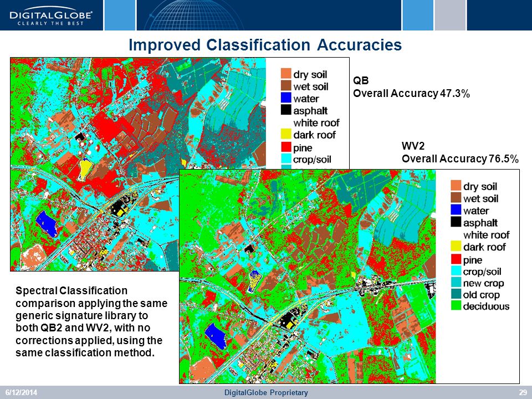Select yellow dark roof swatch in QB legend
532x399 pixels.
point(286,134)
